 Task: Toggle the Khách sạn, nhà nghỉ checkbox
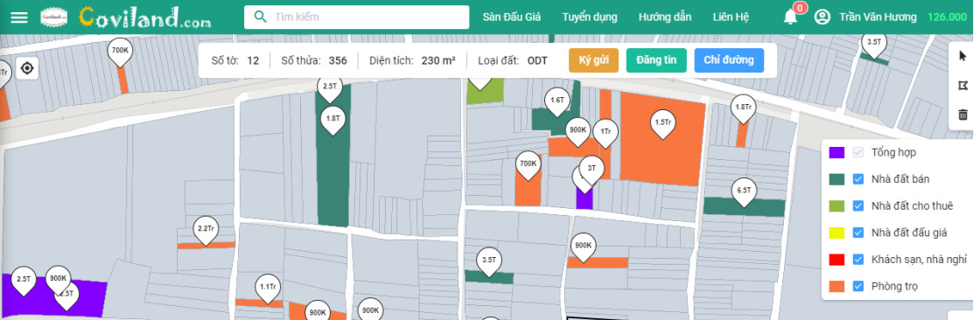(x=858, y=260)
